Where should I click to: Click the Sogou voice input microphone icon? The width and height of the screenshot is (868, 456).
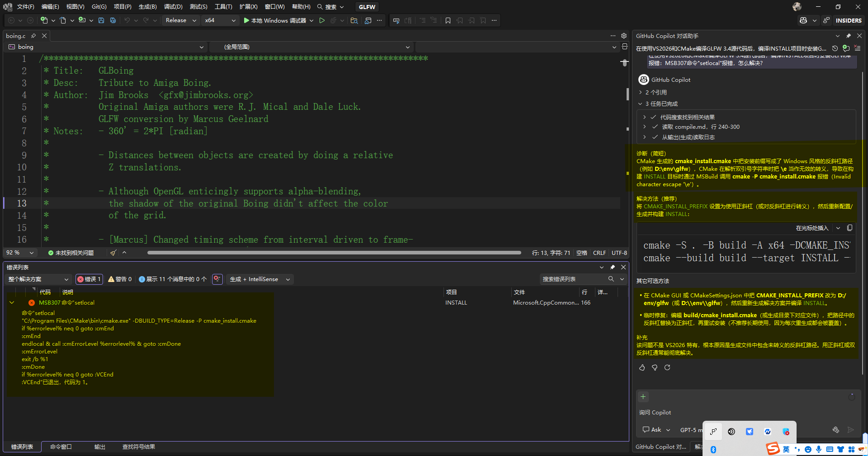(819, 449)
